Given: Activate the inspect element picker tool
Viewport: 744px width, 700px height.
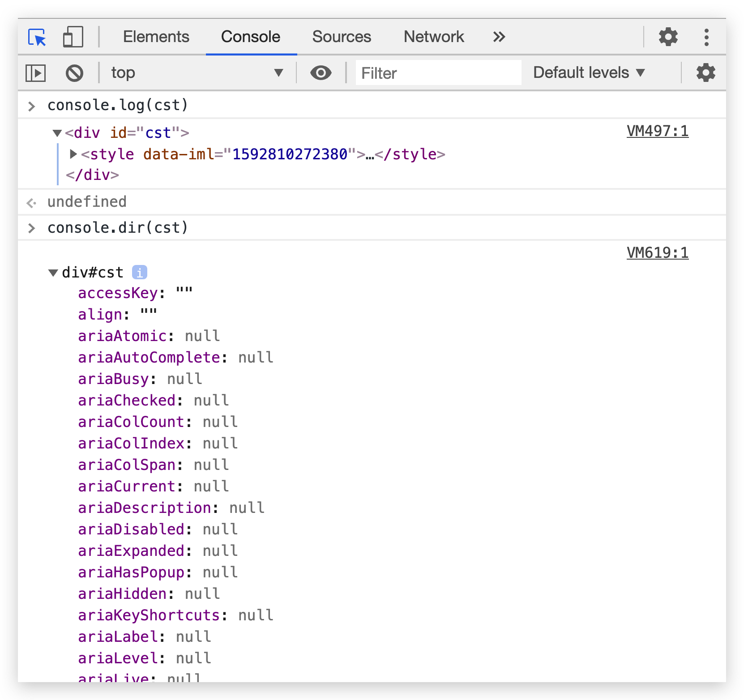Looking at the screenshot, I should tap(37, 37).
